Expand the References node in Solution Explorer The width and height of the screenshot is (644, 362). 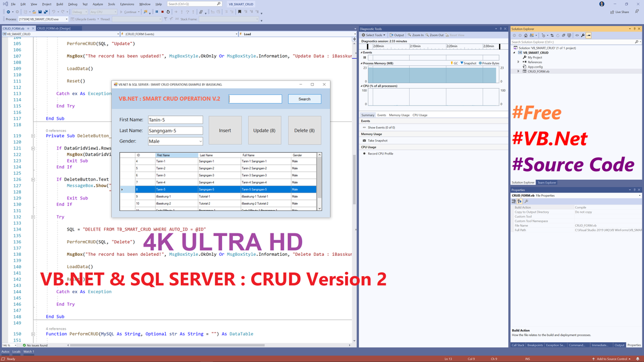[x=518, y=62]
